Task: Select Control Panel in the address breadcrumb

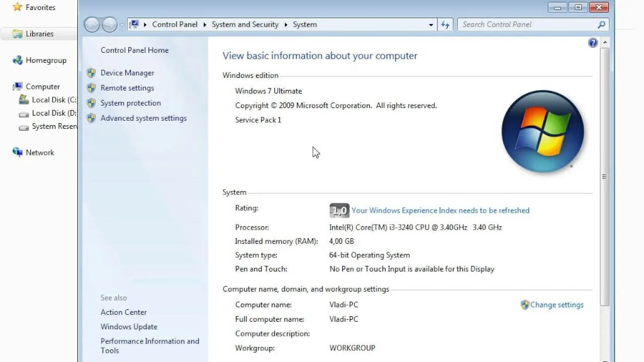Action: [x=175, y=24]
